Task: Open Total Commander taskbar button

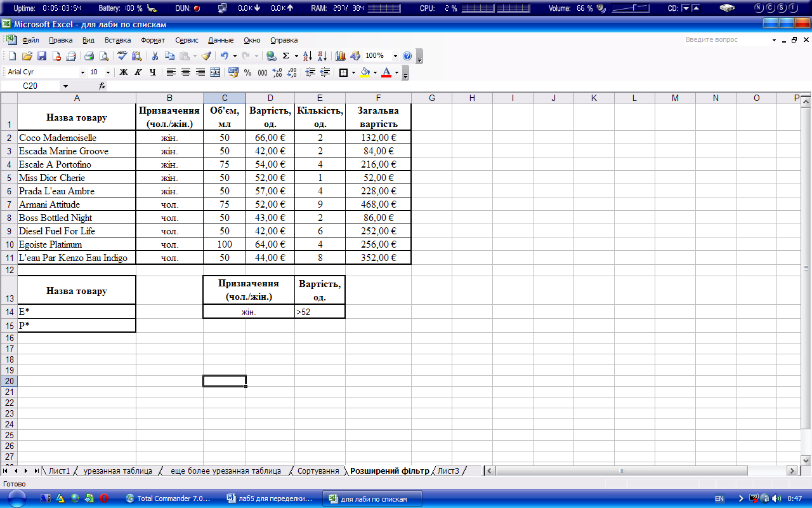Action: click(168, 499)
